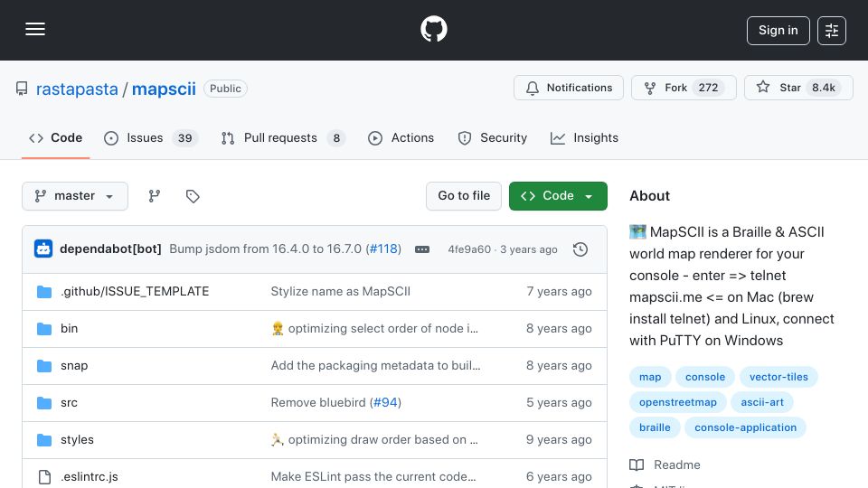Open 'optimizing draw order based on' commit
Screen dimensions: 868x488
(x=374, y=440)
